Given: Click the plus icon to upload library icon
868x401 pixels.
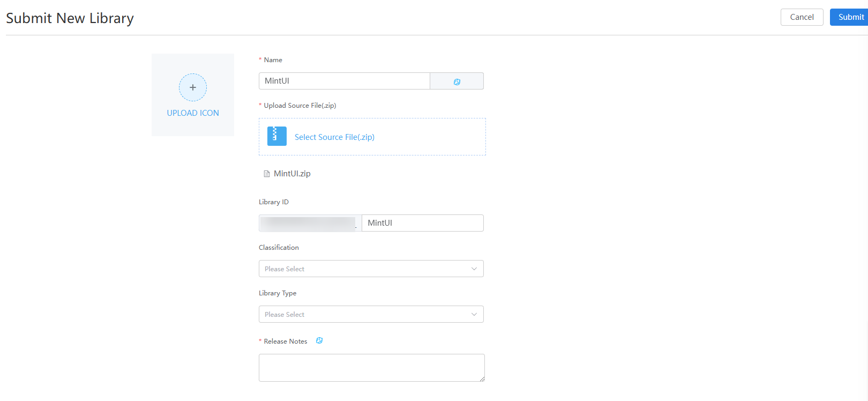Looking at the screenshot, I should tap(193, 87).
